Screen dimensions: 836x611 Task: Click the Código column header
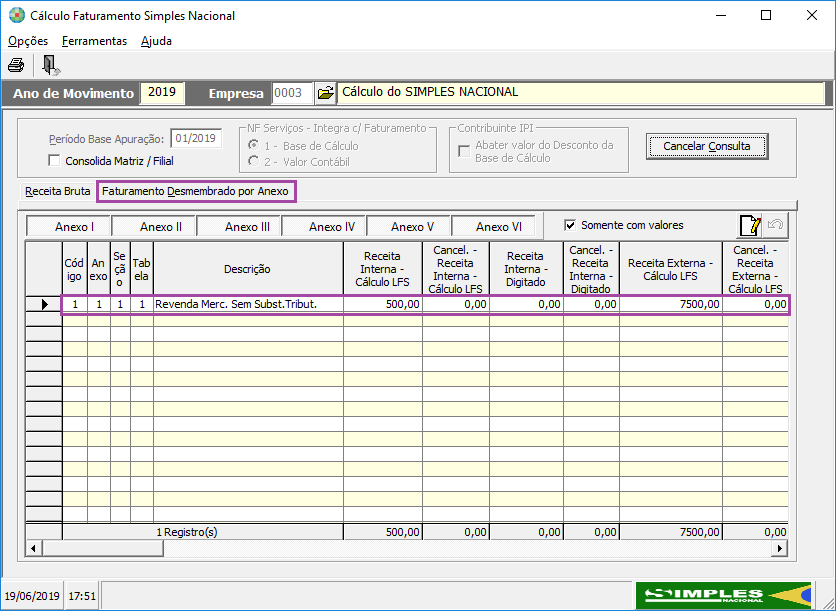75,269
